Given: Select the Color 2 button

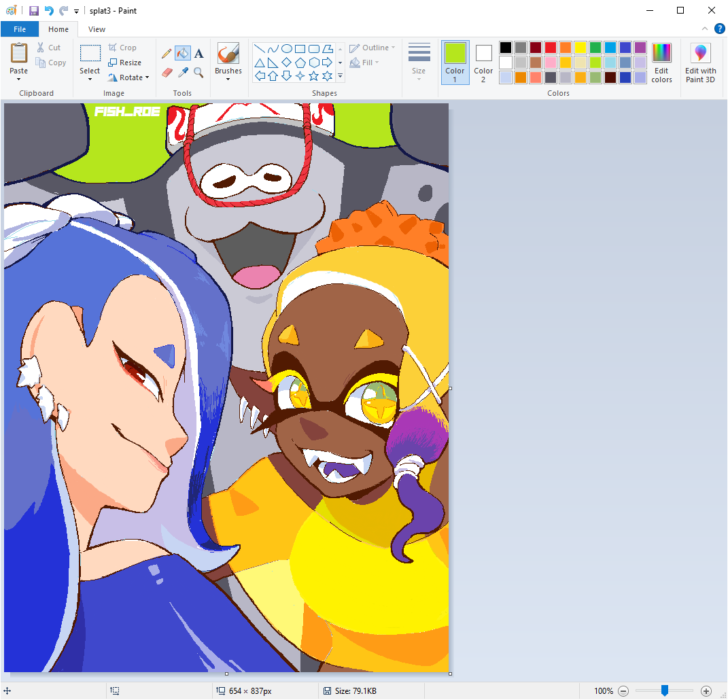Looking at the screenshot, I should click(483, 63).
